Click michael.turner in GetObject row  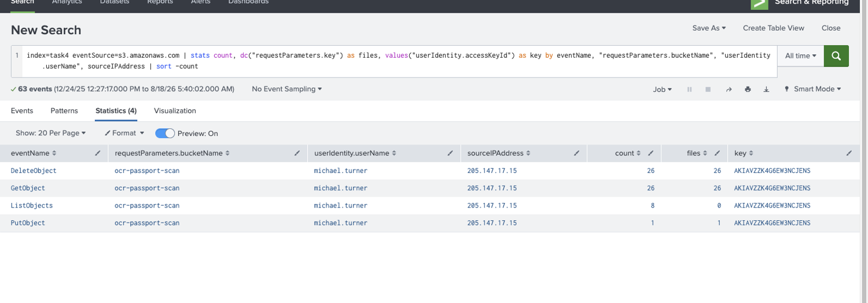[x=340, y=188]
